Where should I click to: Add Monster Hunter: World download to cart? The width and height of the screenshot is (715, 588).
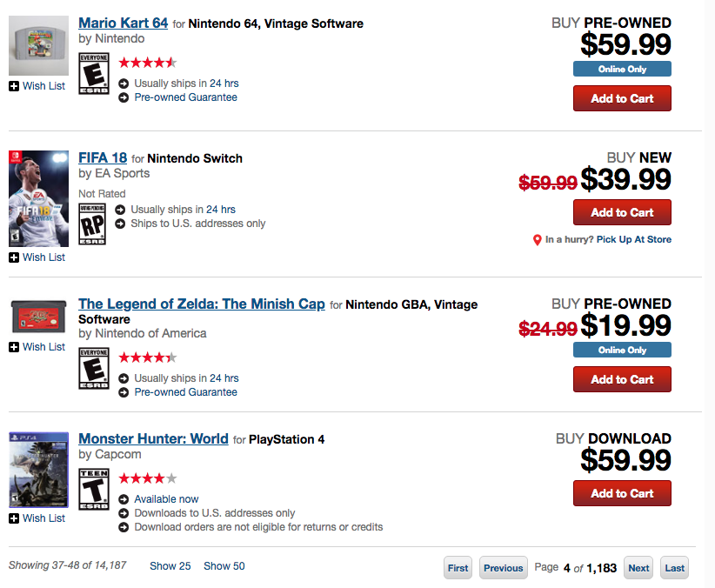(x=622, y=493)
